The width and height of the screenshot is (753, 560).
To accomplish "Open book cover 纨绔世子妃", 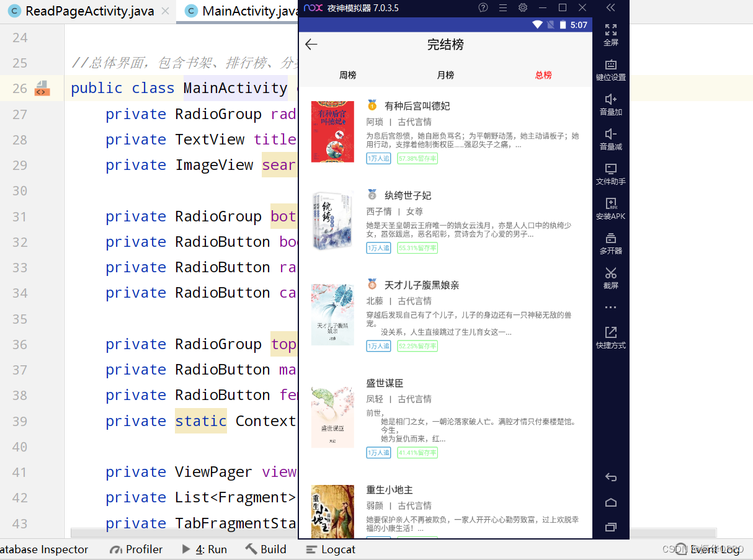I will click(x=332, y=221).
